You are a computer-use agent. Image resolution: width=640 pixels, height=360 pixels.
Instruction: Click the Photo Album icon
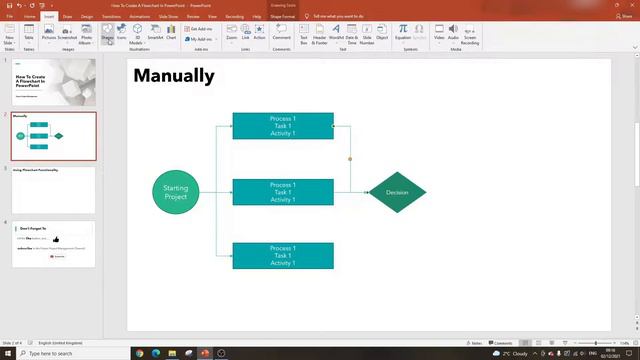(x=86, y=34)
